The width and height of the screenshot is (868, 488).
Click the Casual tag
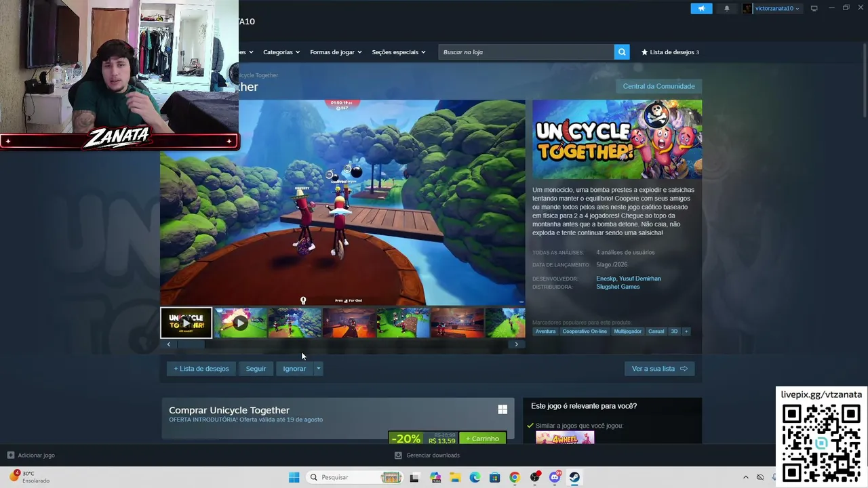click(x=656, y=331)
